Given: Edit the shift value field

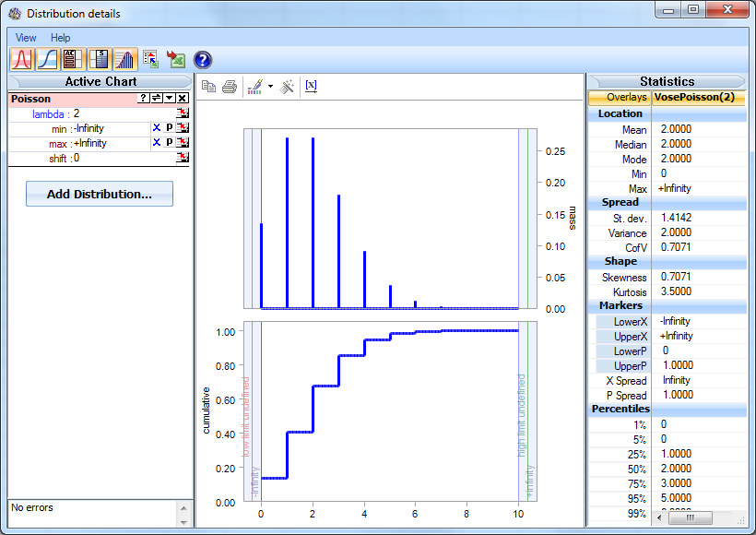Looking at the screenshot, I should 123,159.
